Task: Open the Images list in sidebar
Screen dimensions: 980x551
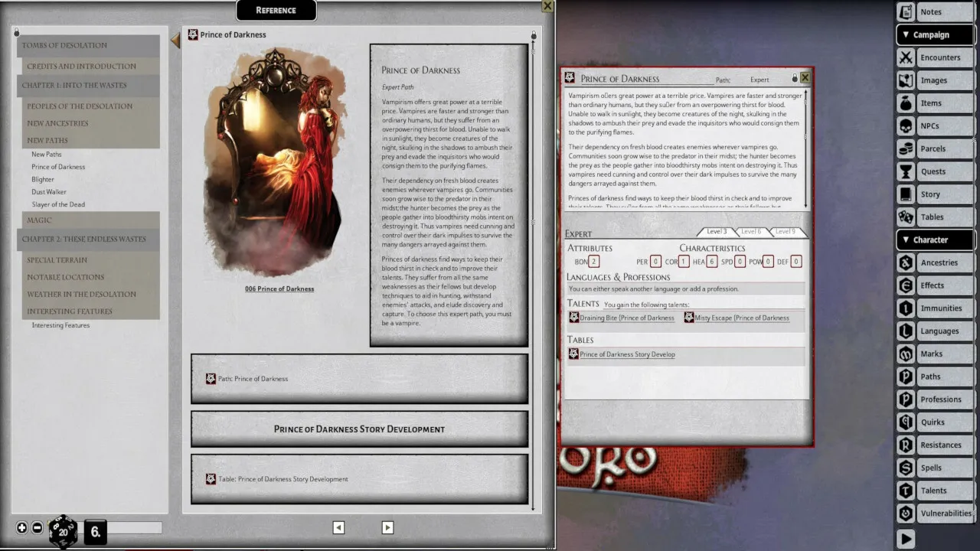Action: (x=935, y=80)
